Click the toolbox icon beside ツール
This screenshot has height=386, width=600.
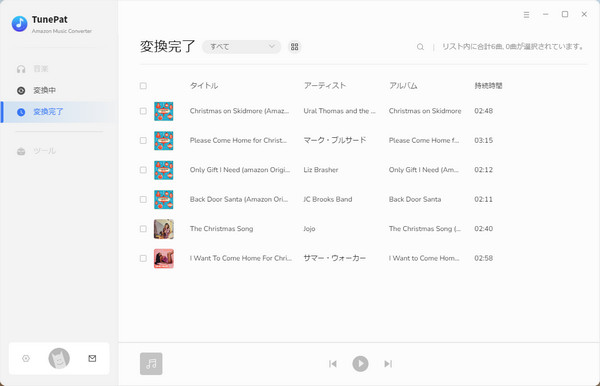click(x=21, y=151)
